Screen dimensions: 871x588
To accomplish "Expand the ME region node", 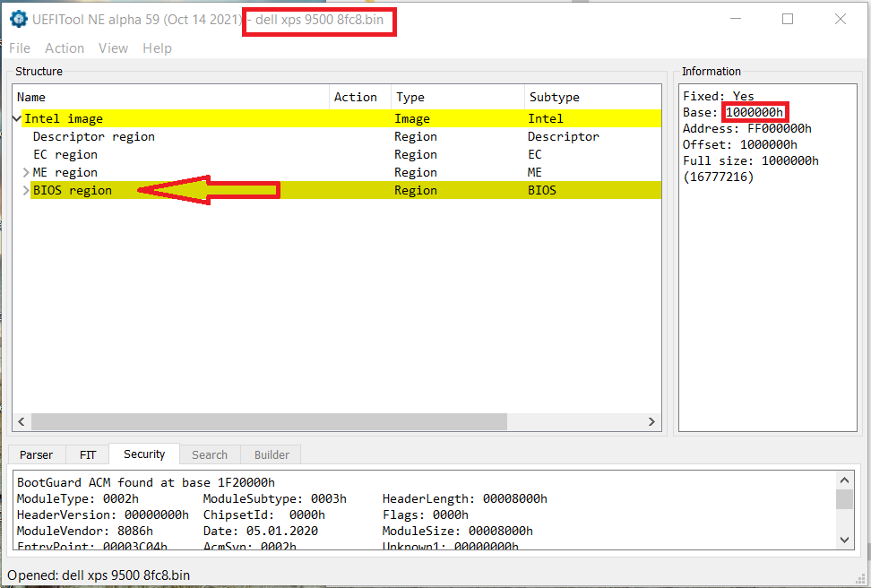I will (x=26, y=172).
